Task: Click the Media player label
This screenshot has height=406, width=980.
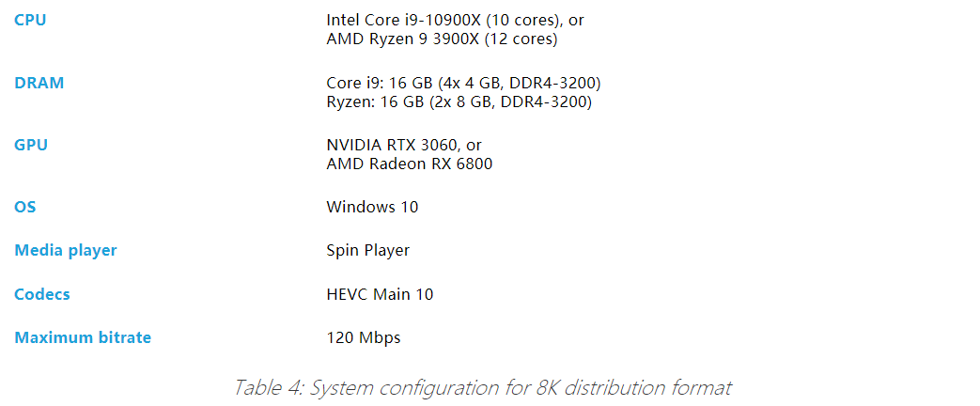Action: click(66, 251)
